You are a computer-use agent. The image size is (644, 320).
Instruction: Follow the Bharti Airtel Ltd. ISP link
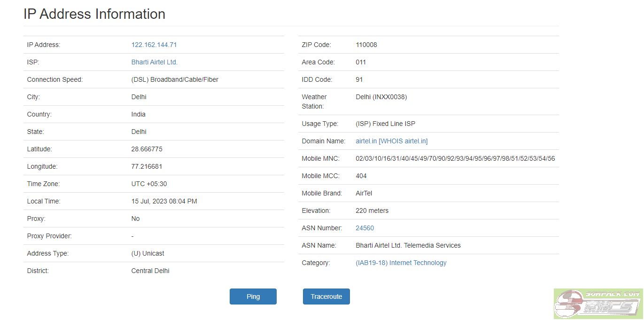coord(155,62)
